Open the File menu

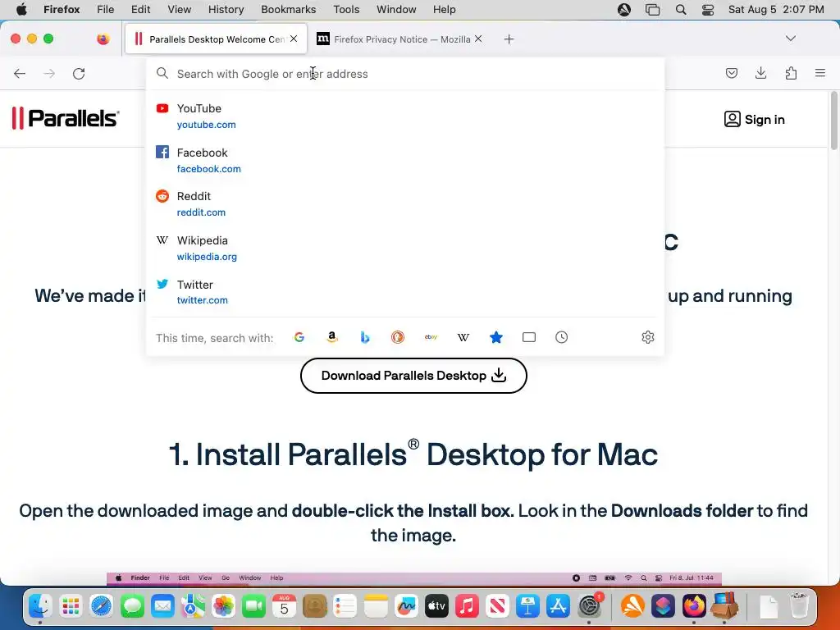click(106, 9)
